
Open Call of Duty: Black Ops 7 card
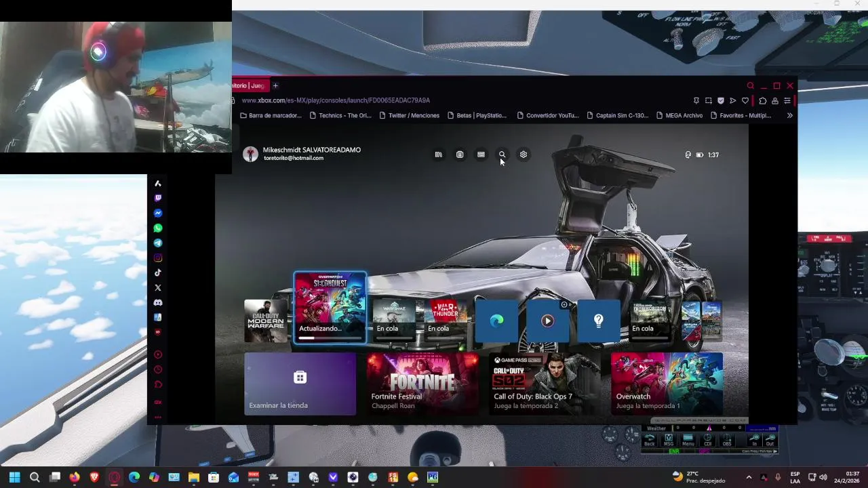(545, 384)
